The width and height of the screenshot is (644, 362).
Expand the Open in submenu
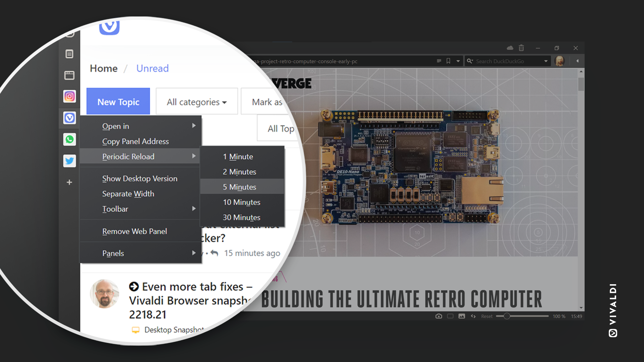[141, 126]
